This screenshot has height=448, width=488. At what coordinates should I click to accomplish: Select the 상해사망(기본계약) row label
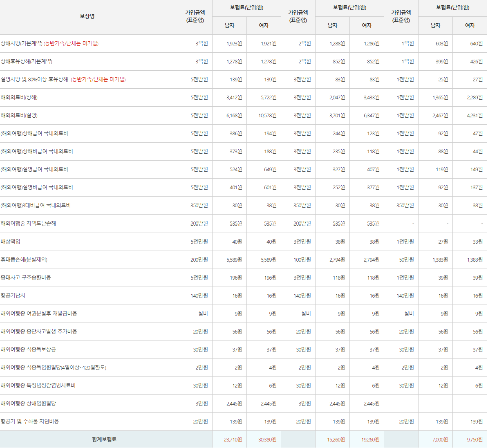tap(22, 43)
